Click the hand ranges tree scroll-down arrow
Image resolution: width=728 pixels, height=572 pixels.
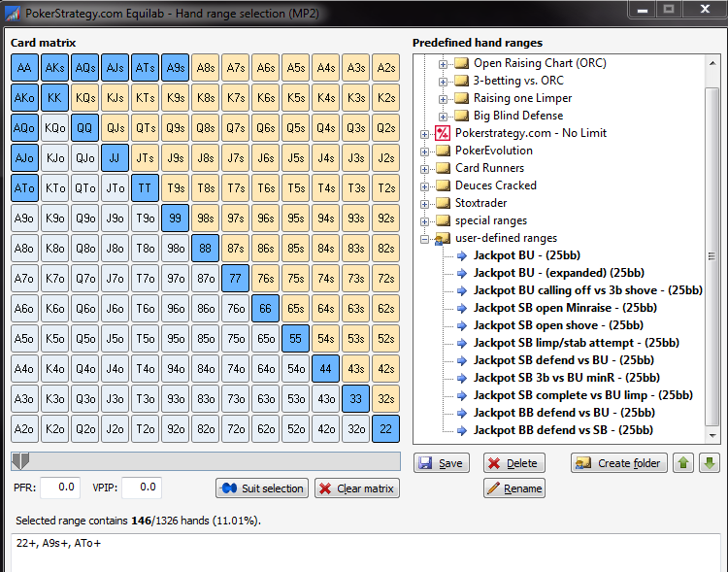712,435
